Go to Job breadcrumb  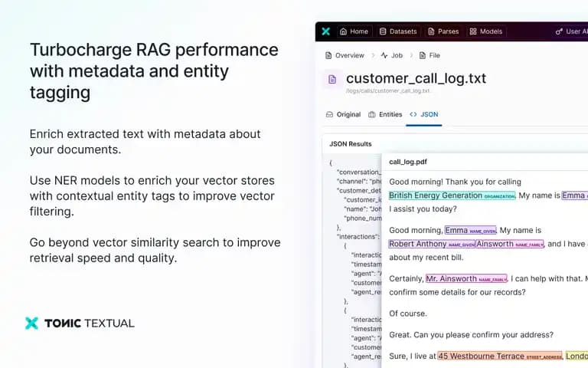[x=391, y=55]
